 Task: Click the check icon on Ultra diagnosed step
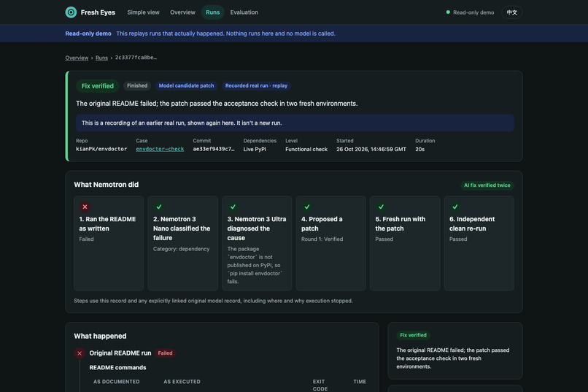coord(233,207)
